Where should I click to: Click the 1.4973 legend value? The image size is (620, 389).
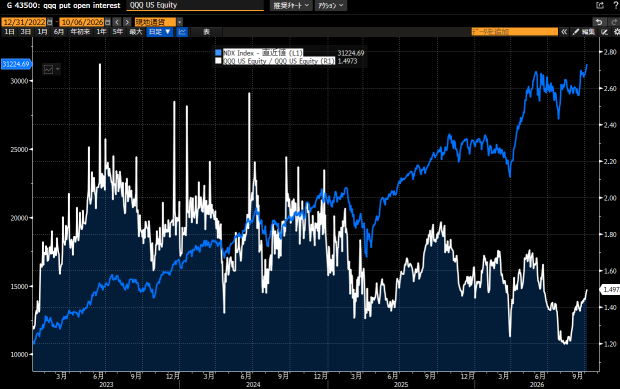[347, 61]
